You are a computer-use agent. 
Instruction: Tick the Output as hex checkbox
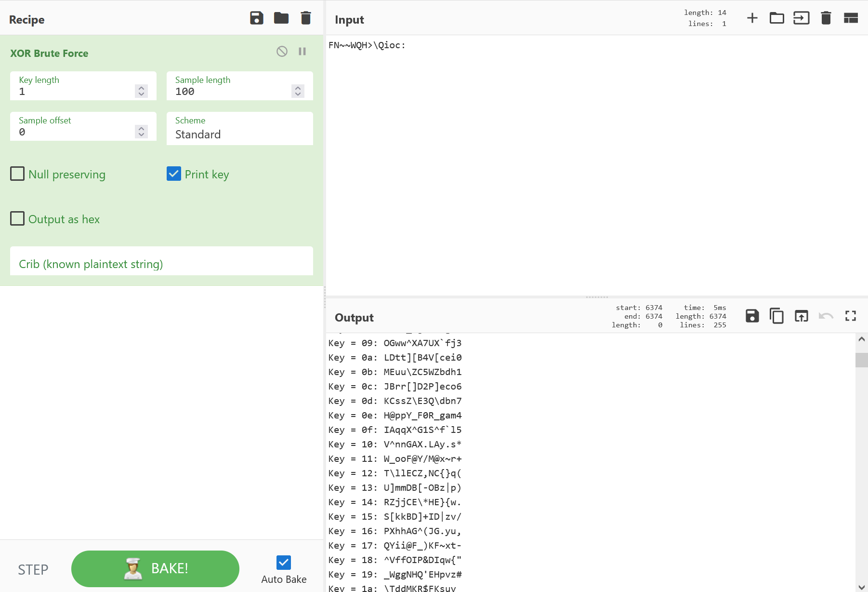pyautogui.click(x=17, y=219)
